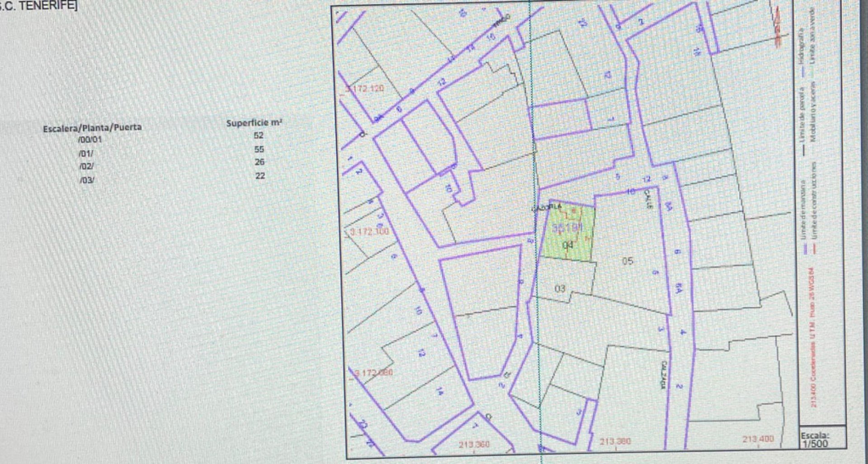Click the surface value '26'

point(259,162)
